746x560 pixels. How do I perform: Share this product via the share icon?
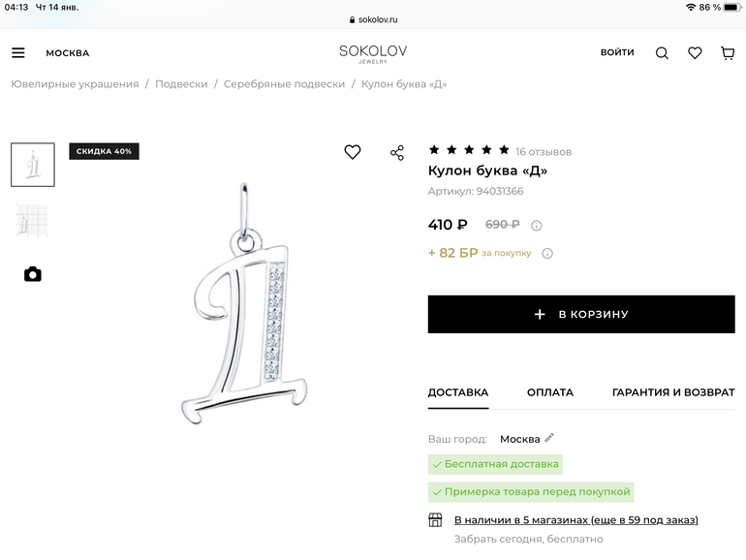(397, 153)
